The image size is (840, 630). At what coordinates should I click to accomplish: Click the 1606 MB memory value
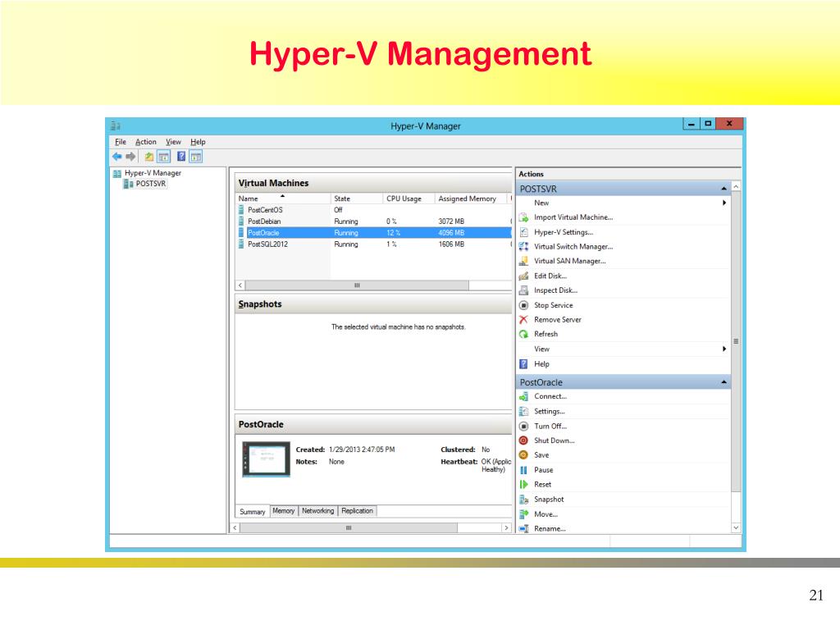pos(451,244)
